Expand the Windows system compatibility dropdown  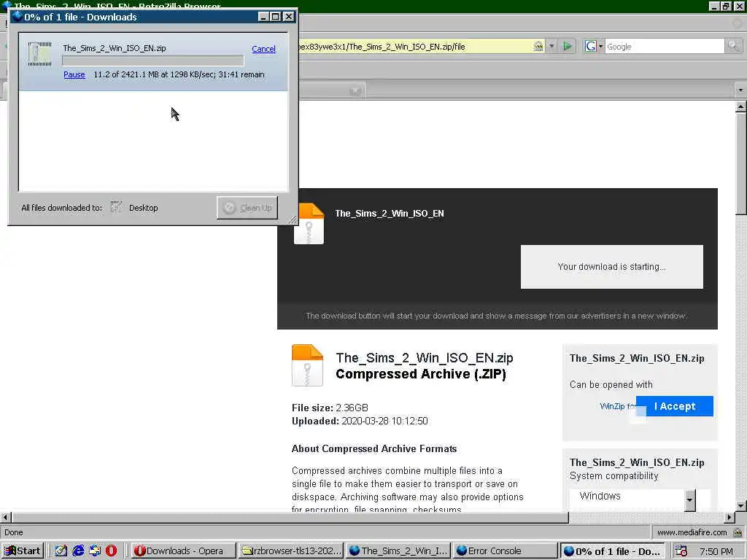(x=689, y=499)
